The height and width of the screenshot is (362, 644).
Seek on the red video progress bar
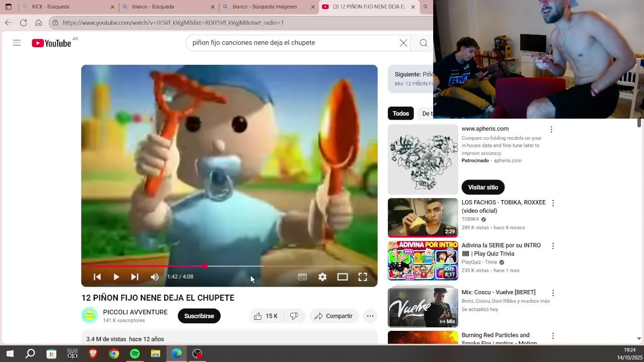[x=229, y=266]
